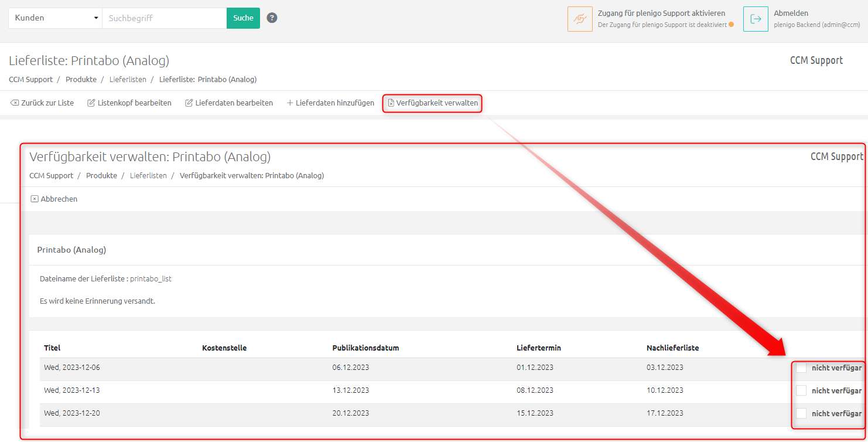Screen dimensions: 868x442
Task: Click Lieferdaten hinzufügen
Action: click(330, 103)
